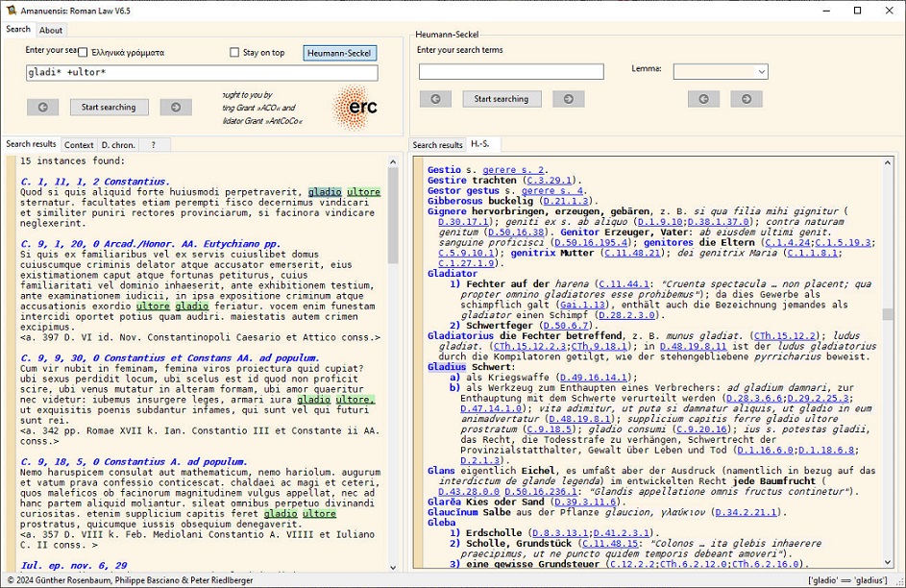Toggle Greek letters checkbox
This screenshot has height=588, width=906.
[x=83, y=53]
